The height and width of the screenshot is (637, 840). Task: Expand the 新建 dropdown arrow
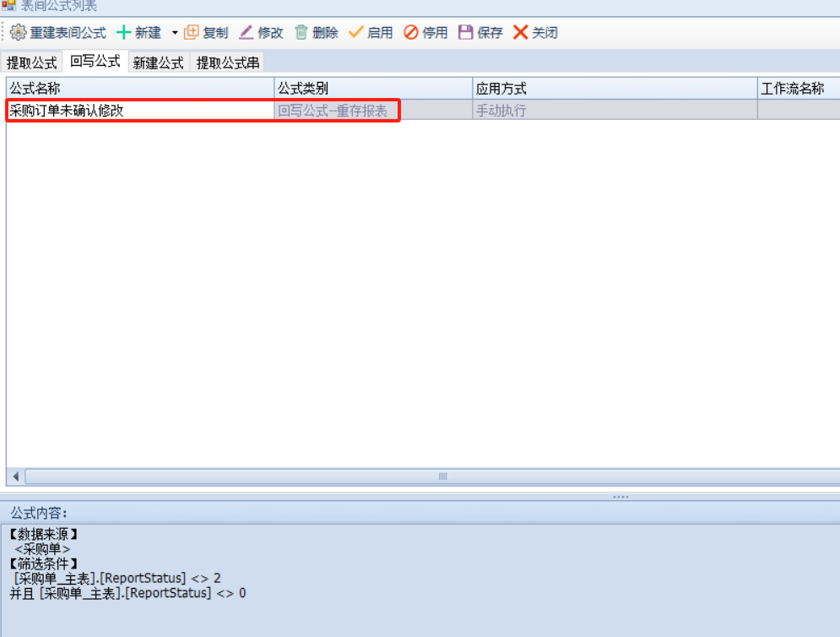pos(175,33)
